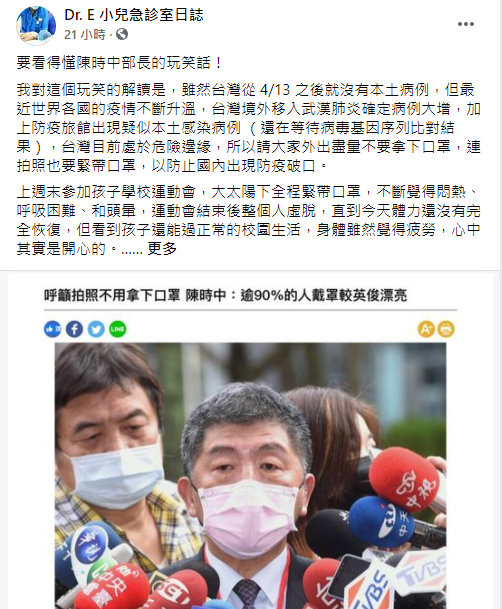Increase font size with A+ icon
Viewport: 502px width, 609px height.
click(426, 329)
